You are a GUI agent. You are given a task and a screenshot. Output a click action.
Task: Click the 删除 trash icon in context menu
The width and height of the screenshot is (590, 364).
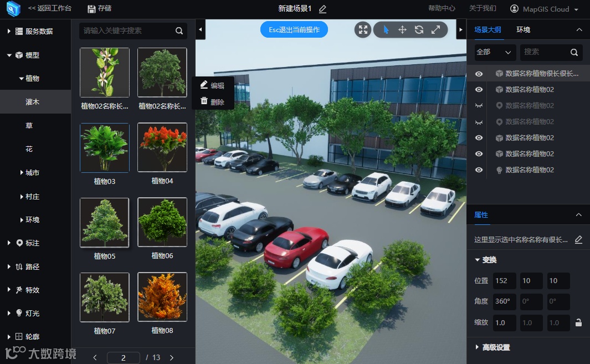point(204,101)
